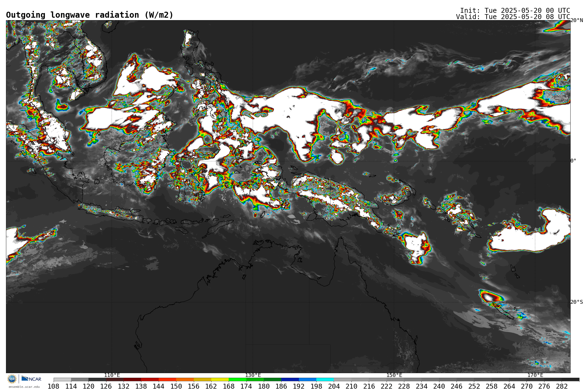Click the '170°E' longitude label
Screen dimensions: 588x390
click(535, 375)
